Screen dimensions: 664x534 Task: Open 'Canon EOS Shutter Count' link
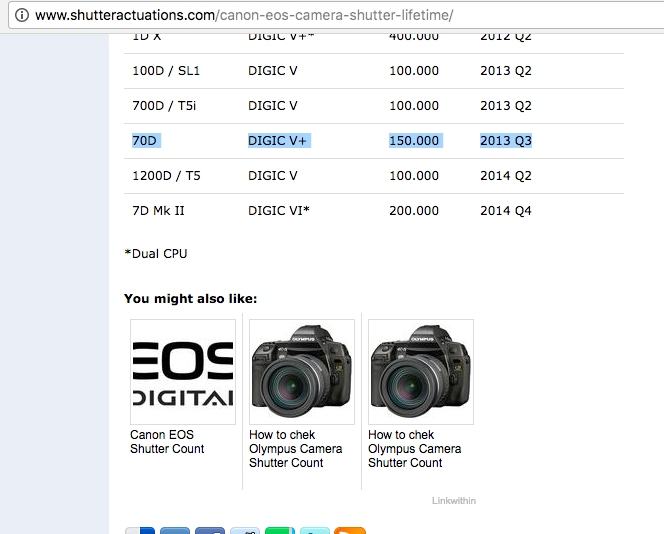click(x=167, y=442)
